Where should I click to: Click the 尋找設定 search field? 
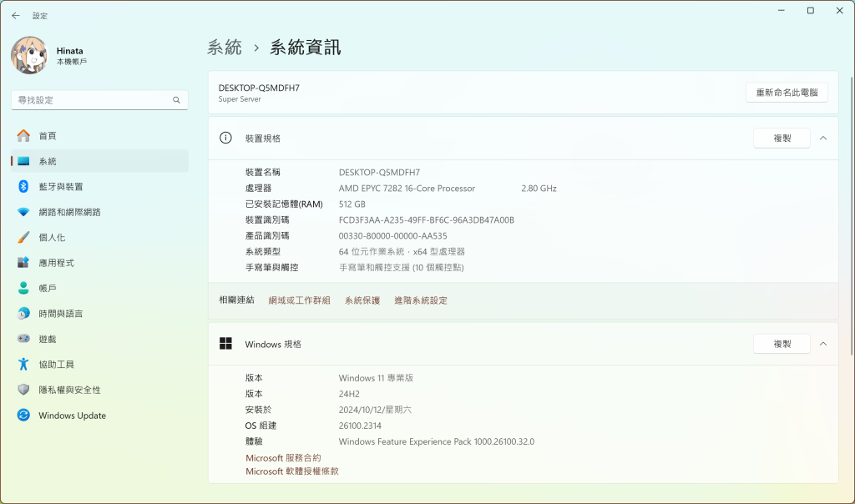(x=92, y=100)
